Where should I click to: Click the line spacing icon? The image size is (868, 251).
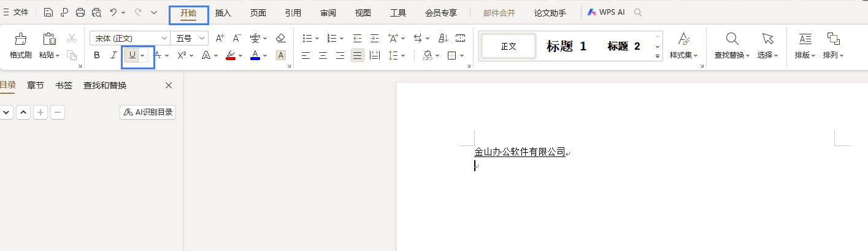click(393, 55)
